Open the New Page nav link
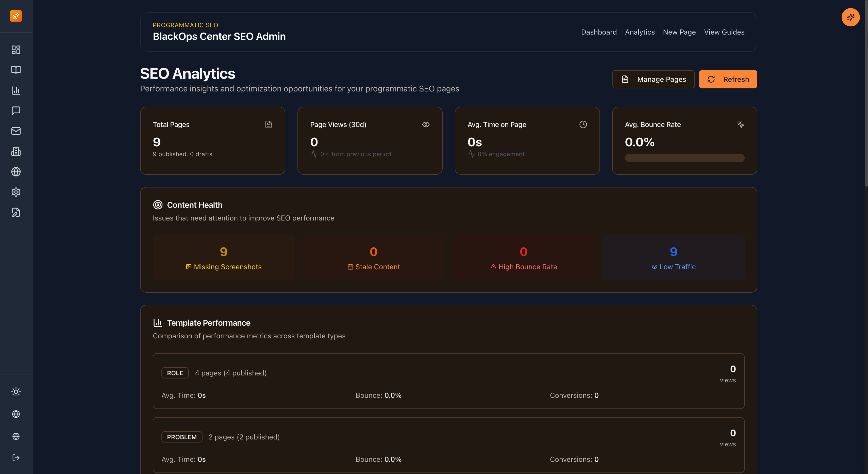Viewport: 868px width, 474px height. 679,32
